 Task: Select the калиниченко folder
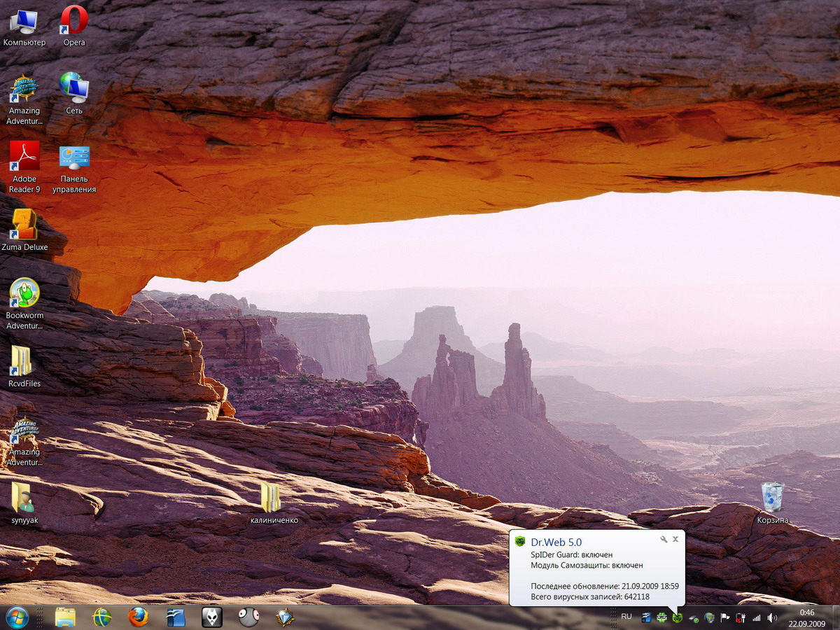pyautogui.click(x=272, y=498)
